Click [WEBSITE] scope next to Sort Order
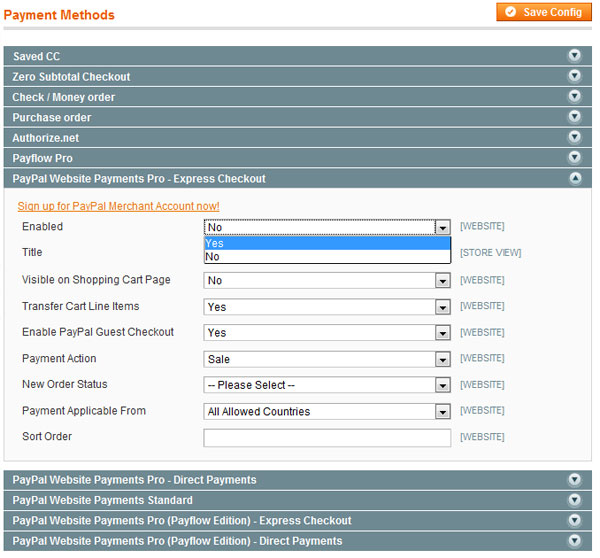 [x=482, y=437]
